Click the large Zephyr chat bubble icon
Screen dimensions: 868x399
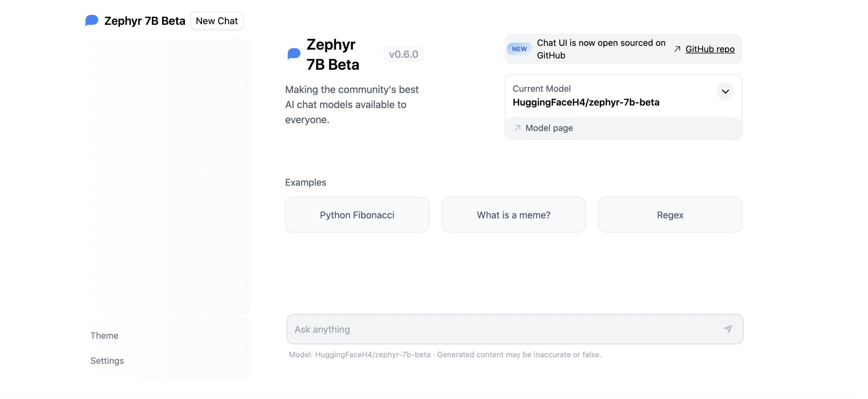click(294, 54)
